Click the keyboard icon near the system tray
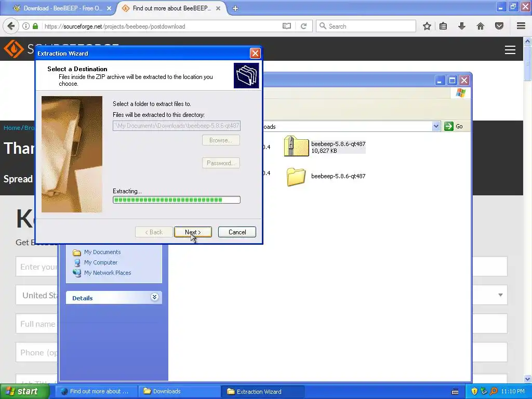 tap(455, 392)
